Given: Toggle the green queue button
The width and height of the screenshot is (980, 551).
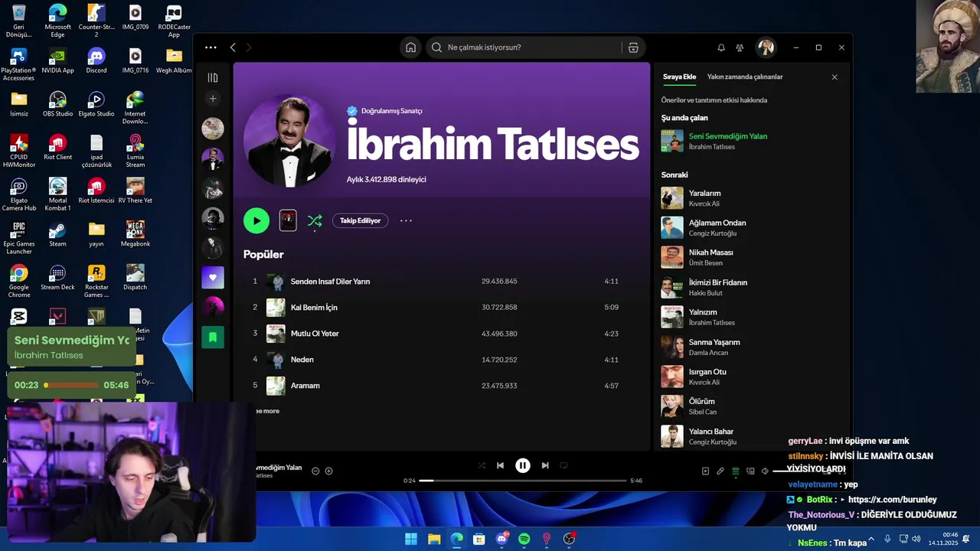Looking at the screenshot, I should pos(736,471).
